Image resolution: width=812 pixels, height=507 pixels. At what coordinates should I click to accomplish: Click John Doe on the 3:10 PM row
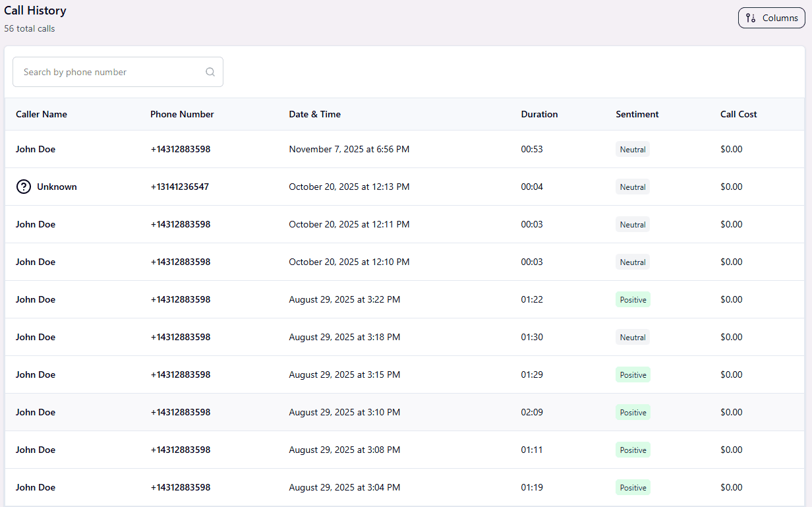point(36,412)
